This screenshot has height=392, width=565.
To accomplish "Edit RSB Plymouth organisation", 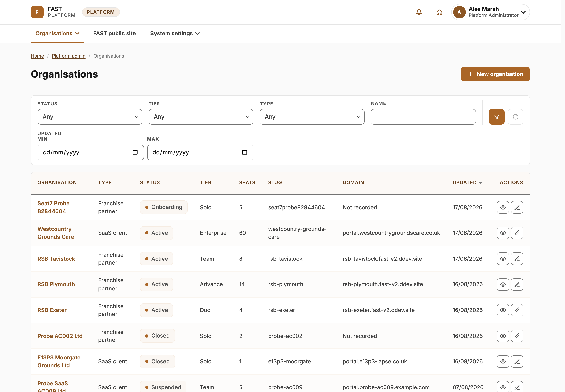I will pyautogui.click(x=517, y=284).
